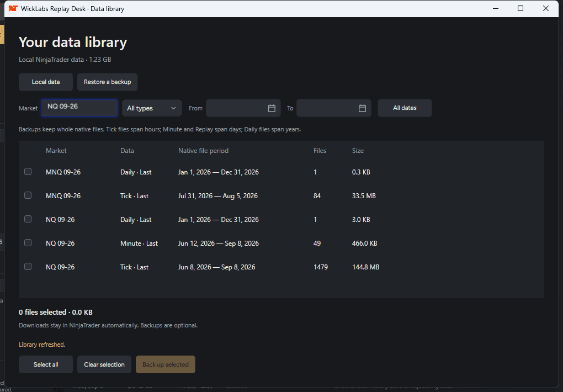Click the Select all button

(46, 364)
